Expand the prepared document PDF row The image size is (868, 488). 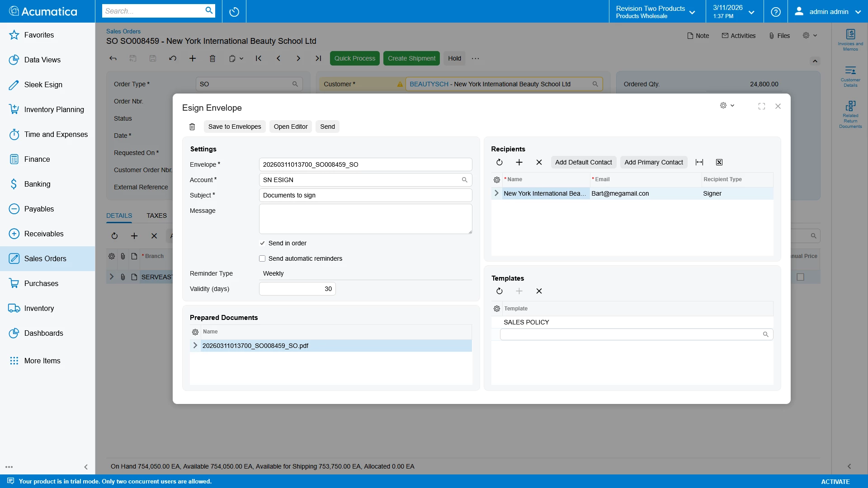[195, 346]
